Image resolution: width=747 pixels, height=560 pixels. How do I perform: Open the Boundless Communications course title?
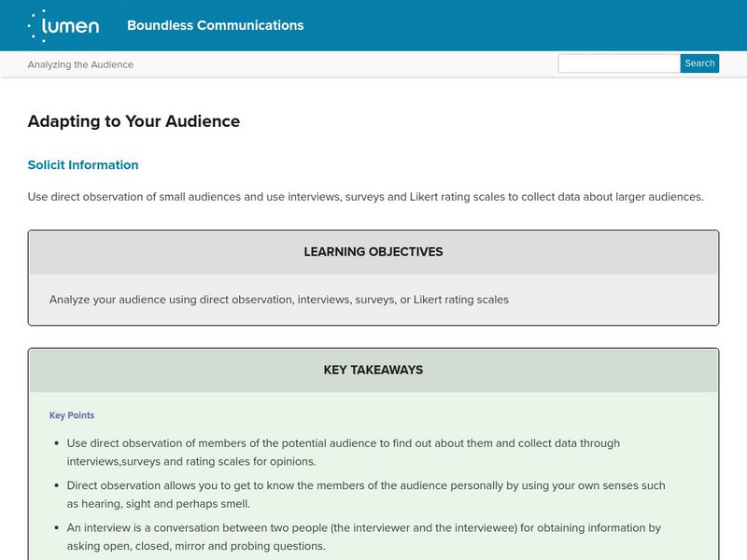tap(215, 25)
